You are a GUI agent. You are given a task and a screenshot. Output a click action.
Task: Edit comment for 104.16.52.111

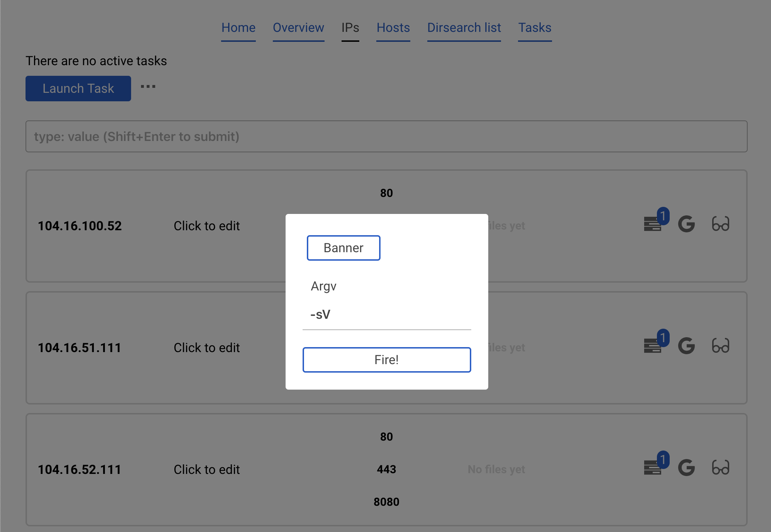pos(207,469)
